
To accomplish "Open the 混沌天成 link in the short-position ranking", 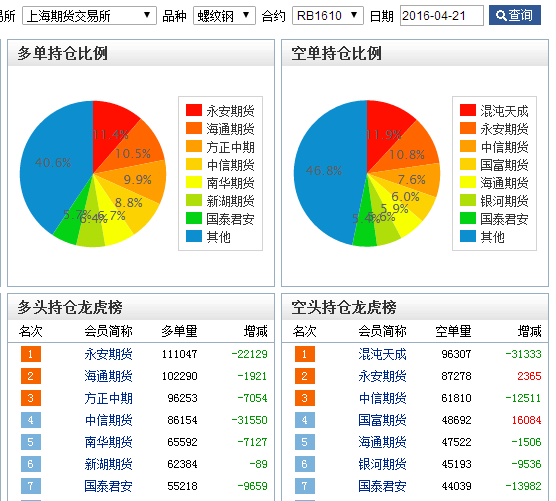I will coord(382,354).
